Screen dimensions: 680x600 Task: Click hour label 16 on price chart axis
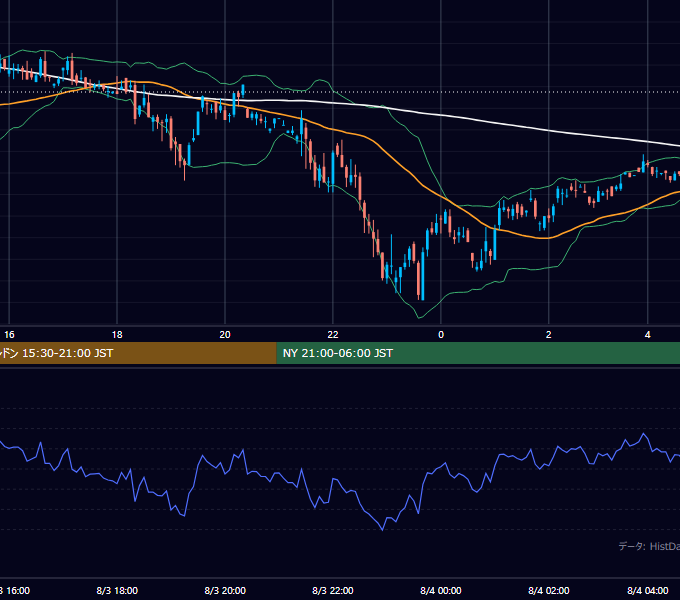9,335
